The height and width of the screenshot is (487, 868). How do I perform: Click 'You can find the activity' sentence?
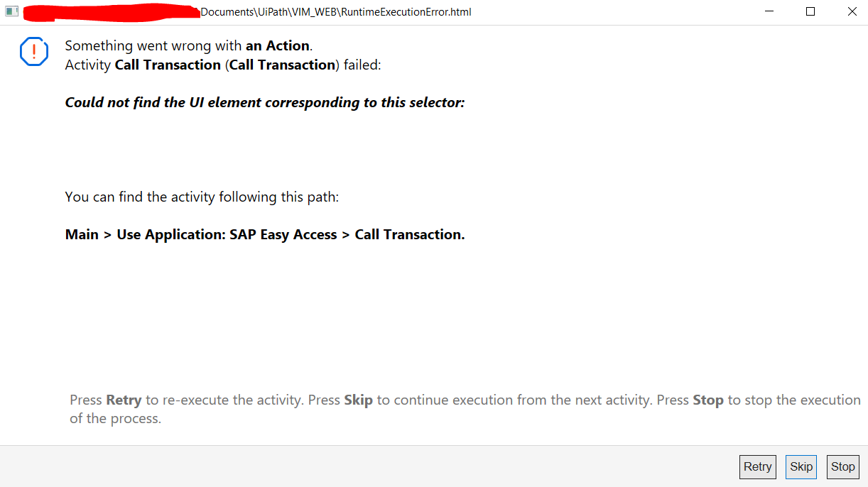tap(202, 197)
